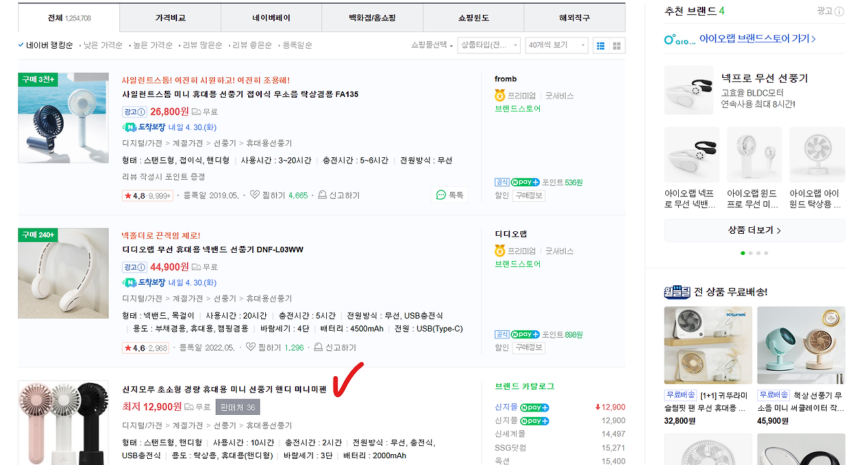Screen dimensions: 868x465
Task: Click the info icon beside 광고 label
Action: point(840,12)
